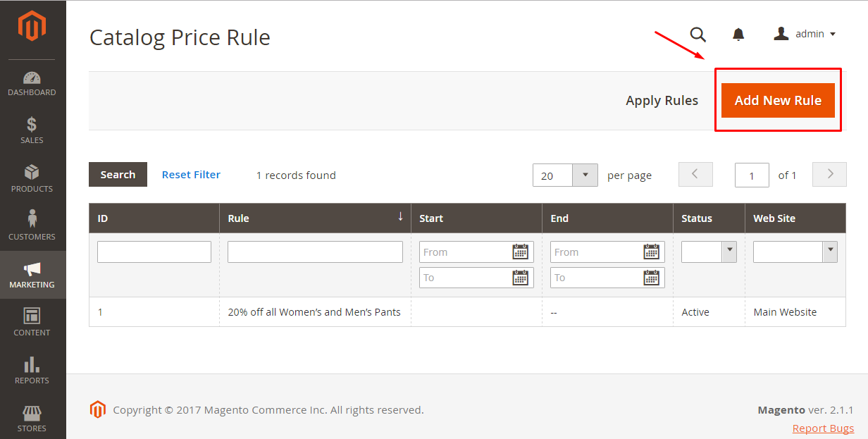Screen dimensions: 868x439
Task: Click the Rule column sort arrow
Action: coord(400,216)
